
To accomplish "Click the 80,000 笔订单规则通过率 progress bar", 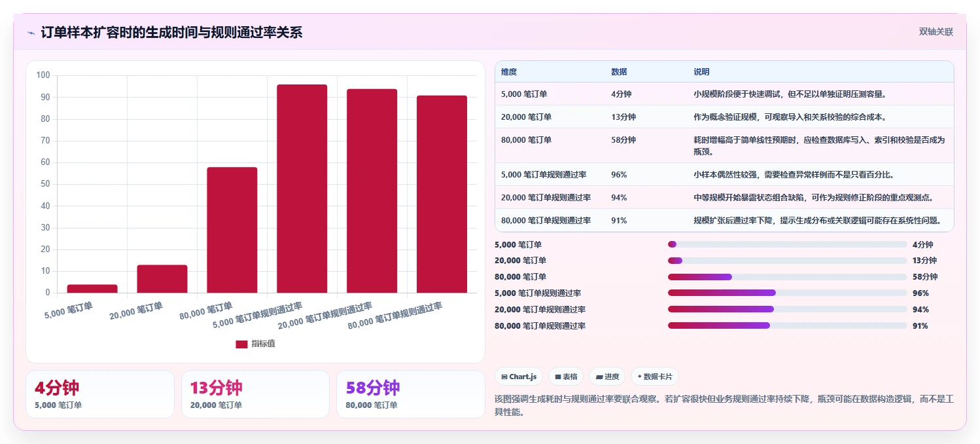I will point(788,325).
